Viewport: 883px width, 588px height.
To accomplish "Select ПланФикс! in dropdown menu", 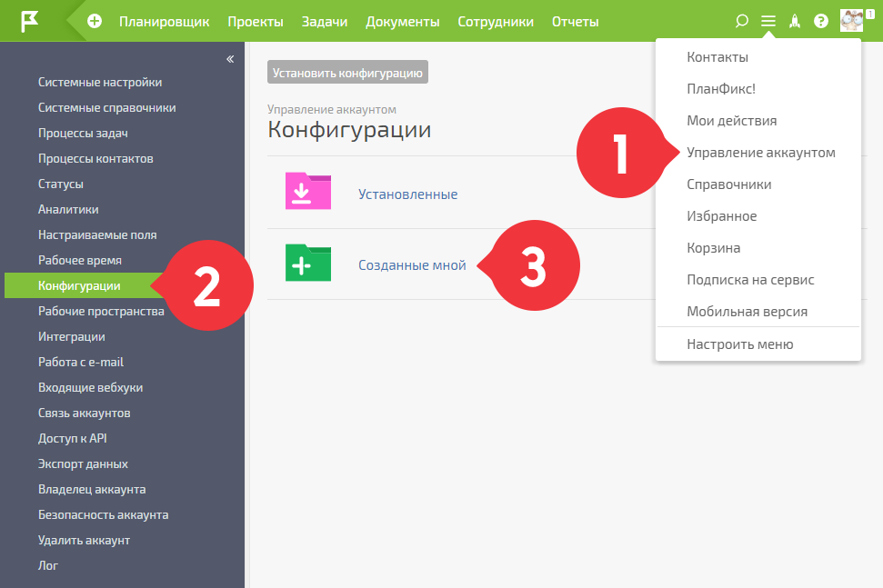I will click(721, 89).
